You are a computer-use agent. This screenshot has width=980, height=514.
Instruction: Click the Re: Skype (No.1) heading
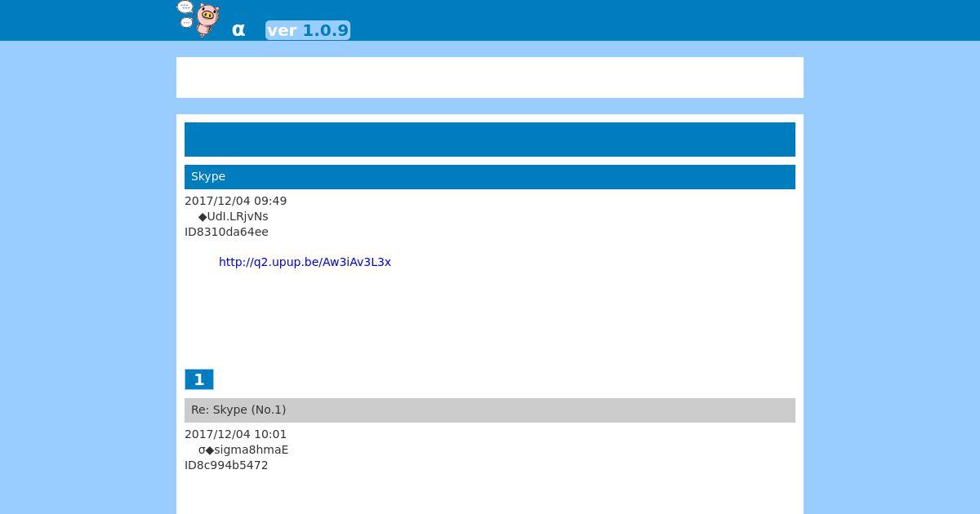[490, 410]
